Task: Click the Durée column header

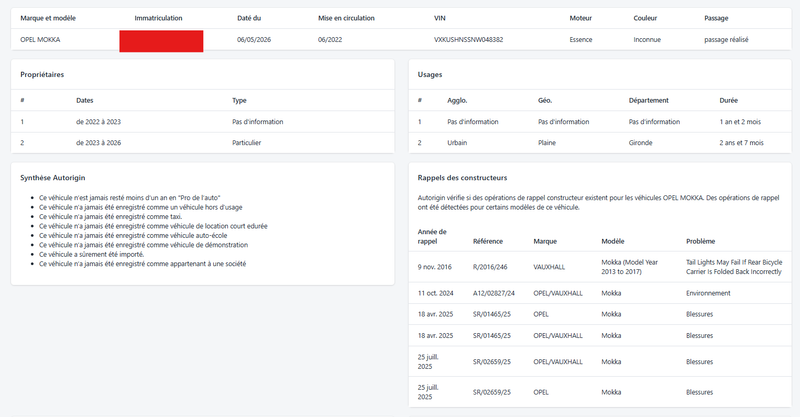Action: (729, 101)
